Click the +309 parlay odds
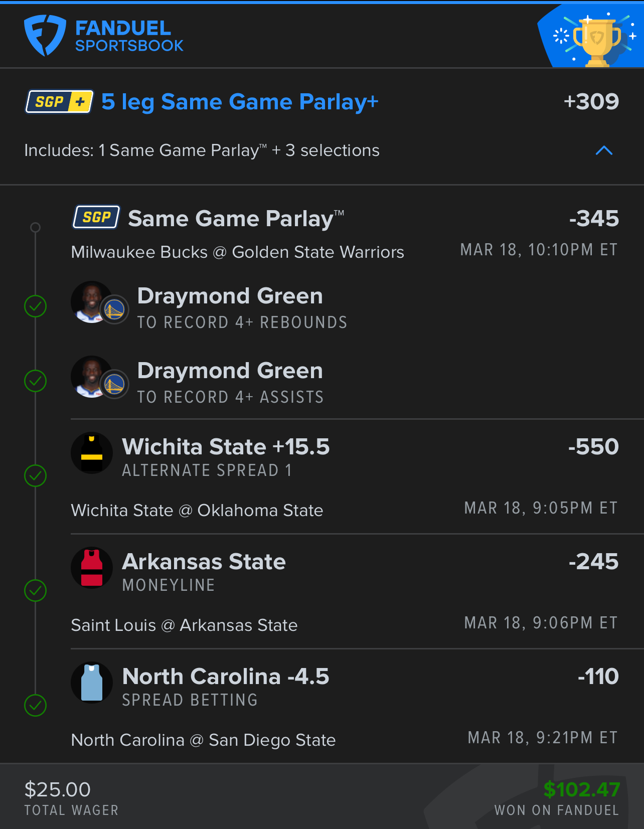 [591, 102]
